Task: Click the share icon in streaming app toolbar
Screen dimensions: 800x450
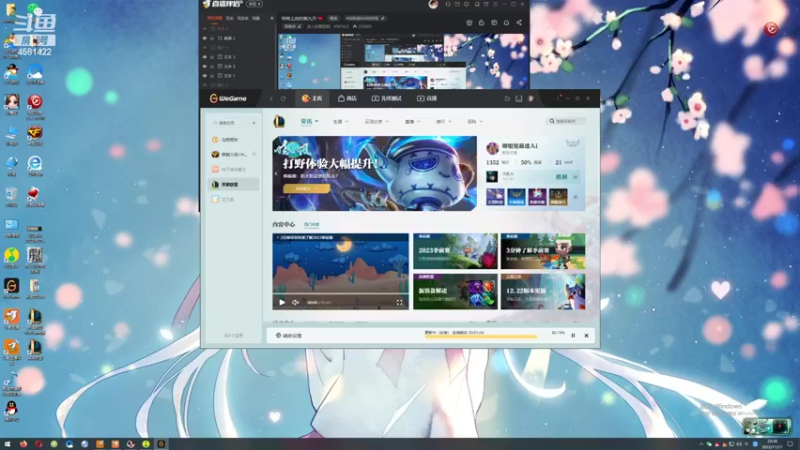Action: 519,22
